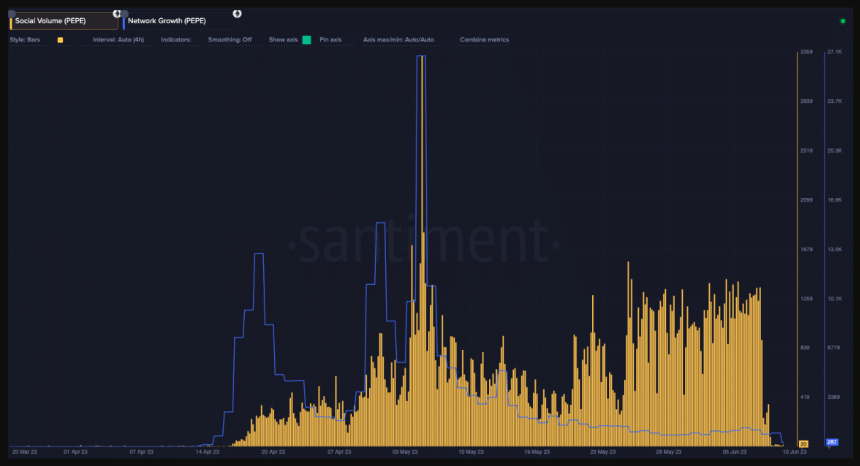Click the 03 May 23 date label
Image resolution: width=860 pixels, height=466 pixels.
pos(405,452)
